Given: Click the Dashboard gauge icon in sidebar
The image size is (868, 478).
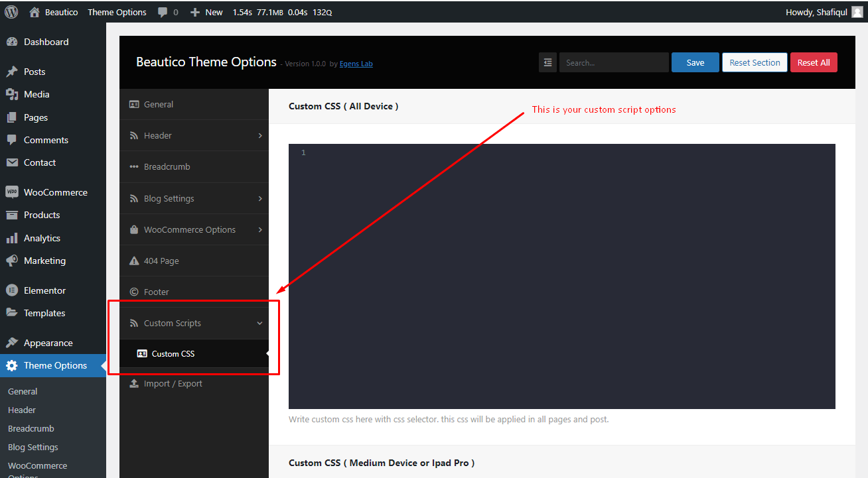Looking at the screenshot, I should point(12,42).
